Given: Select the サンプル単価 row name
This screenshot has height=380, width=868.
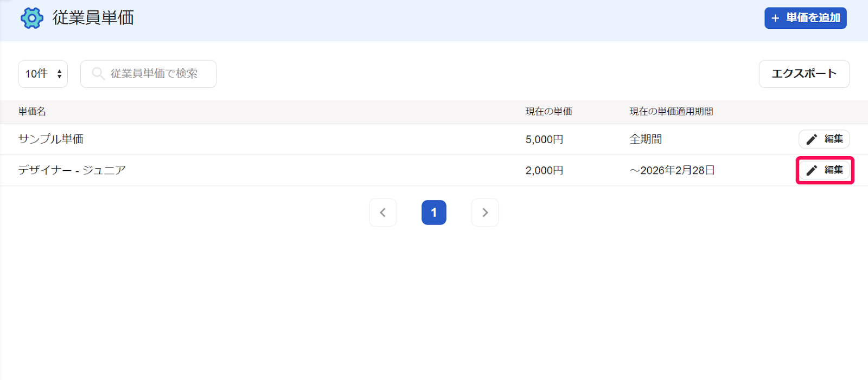Looking at the screenshot, I should click(x=51, y=139).
